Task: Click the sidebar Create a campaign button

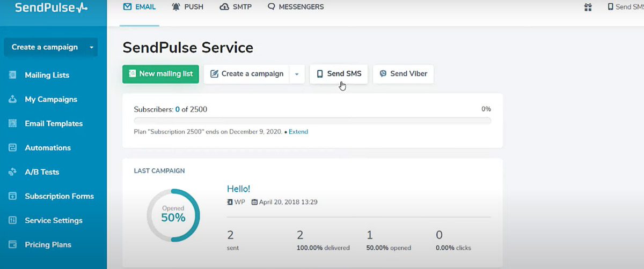Action: click(x=50, y=47)
